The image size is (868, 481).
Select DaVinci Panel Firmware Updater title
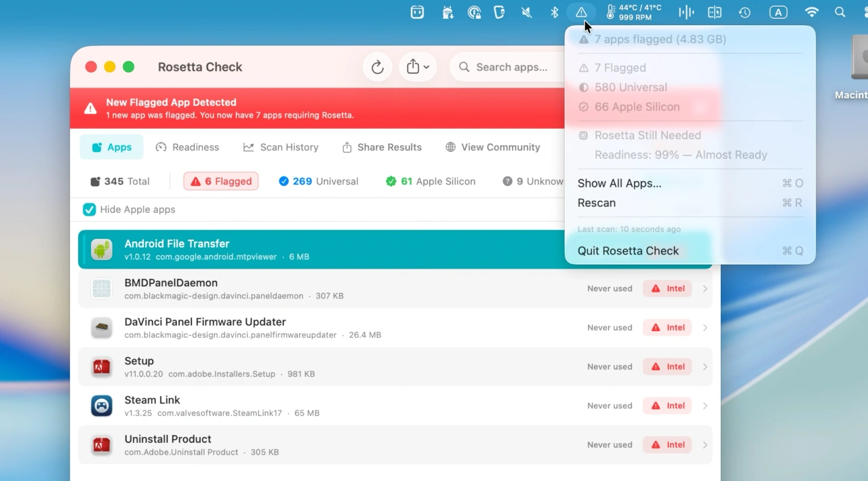pos(205,322)
